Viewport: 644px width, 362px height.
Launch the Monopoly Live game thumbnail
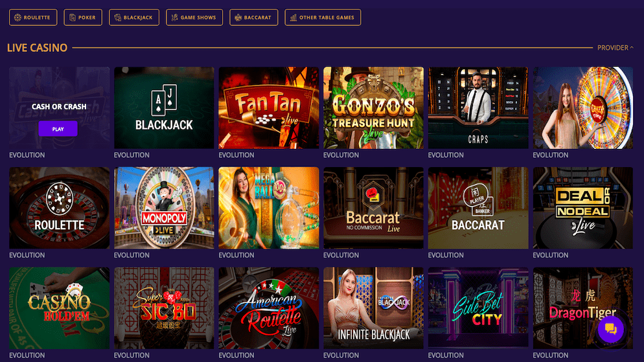[x=164, y=208]
